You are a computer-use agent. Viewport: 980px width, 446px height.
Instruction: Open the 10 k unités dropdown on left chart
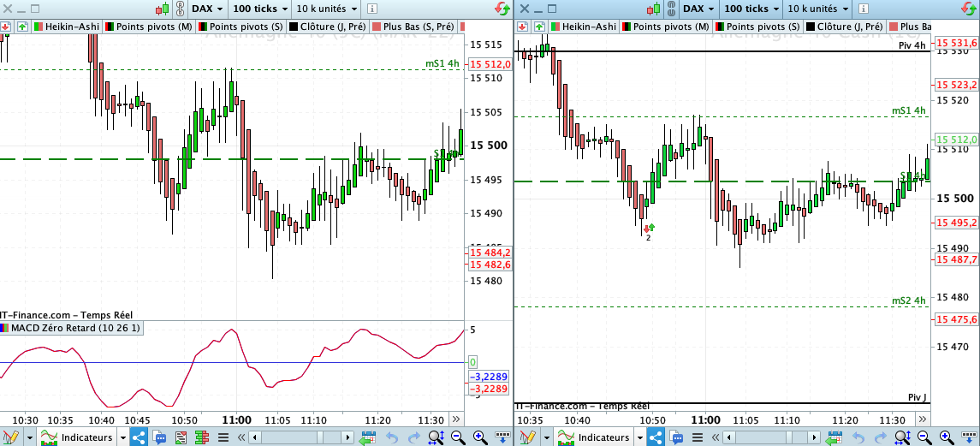[x=326, y=9]
